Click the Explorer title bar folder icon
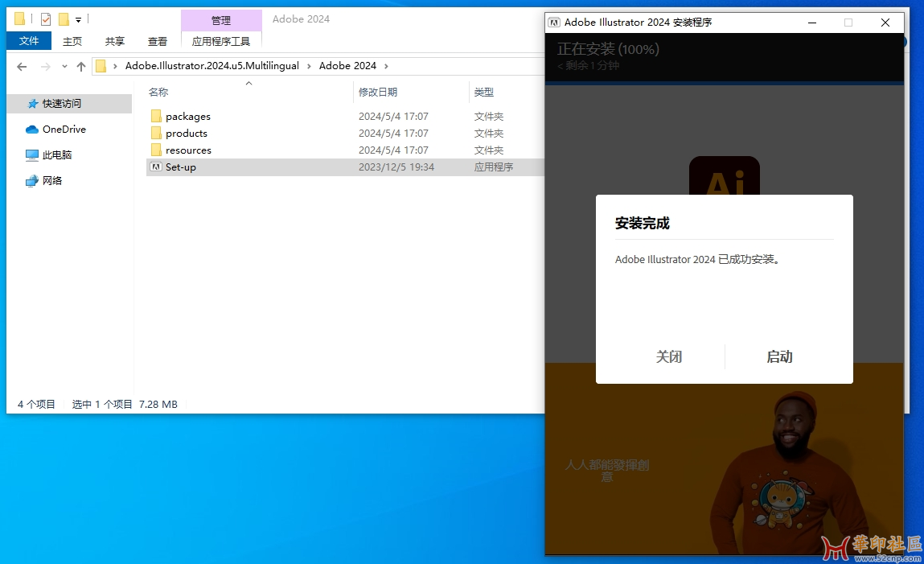 click(19, 19)
